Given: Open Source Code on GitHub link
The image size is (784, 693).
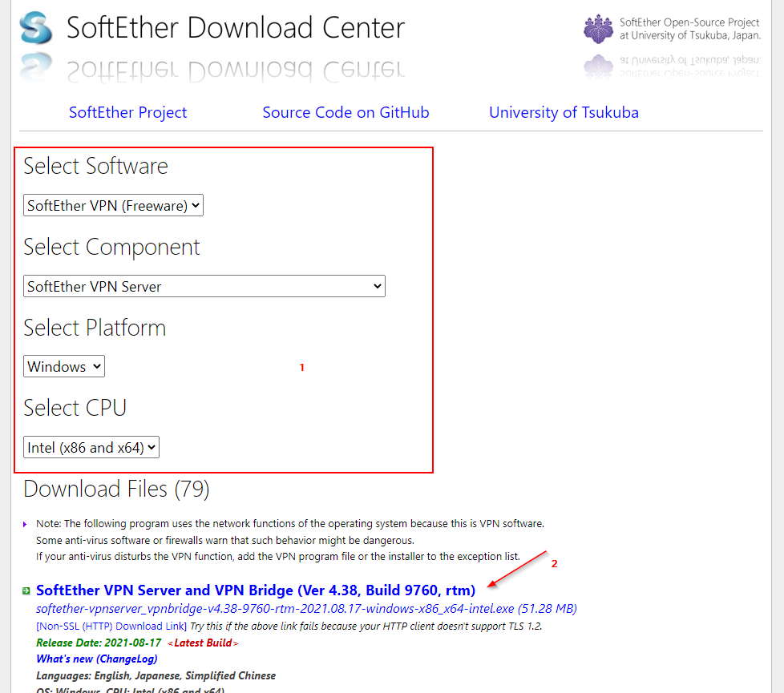Looking at the screenshot, I should click(x=346, y=112).
